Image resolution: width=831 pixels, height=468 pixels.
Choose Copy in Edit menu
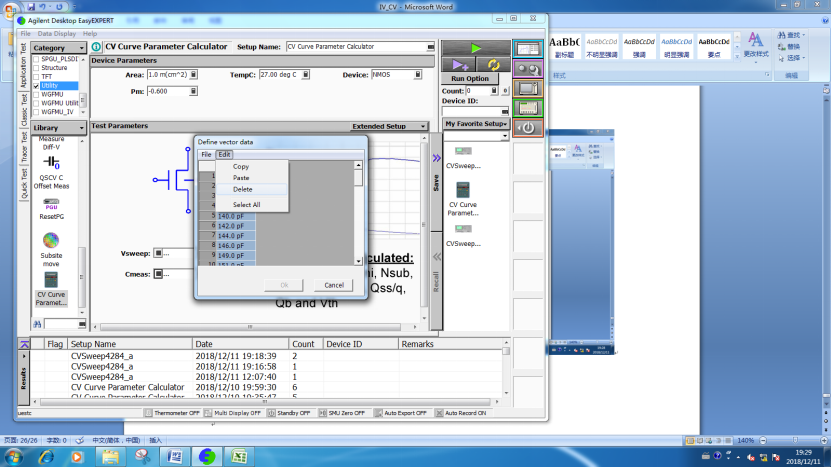(x=241, y=166)
